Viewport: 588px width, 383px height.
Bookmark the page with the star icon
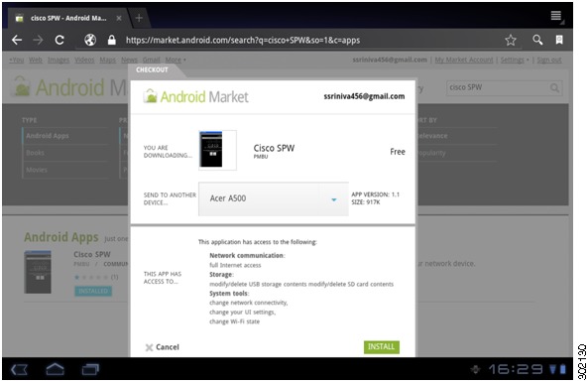click(511, 40)
